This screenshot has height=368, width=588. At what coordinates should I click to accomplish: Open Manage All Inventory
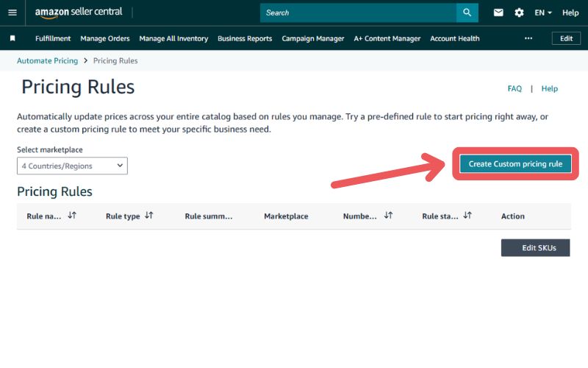(x=173, y=38)
